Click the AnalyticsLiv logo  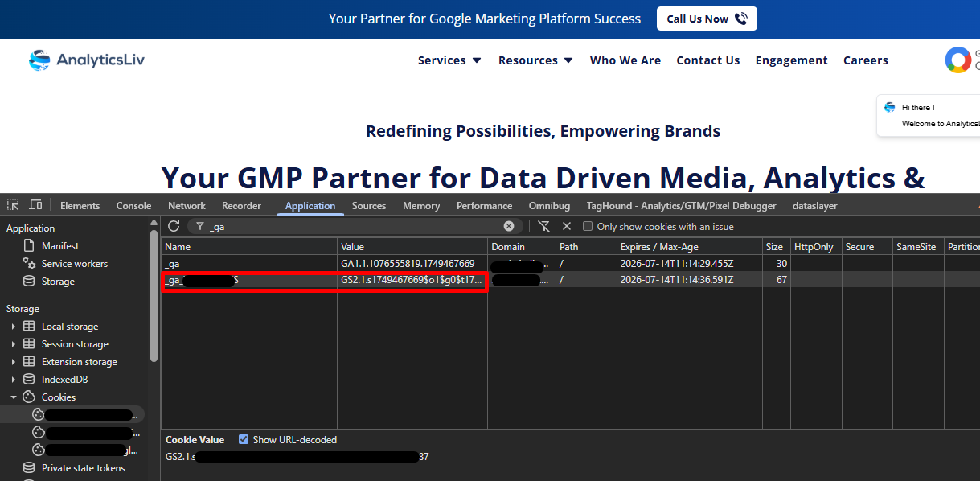[87, 60]
